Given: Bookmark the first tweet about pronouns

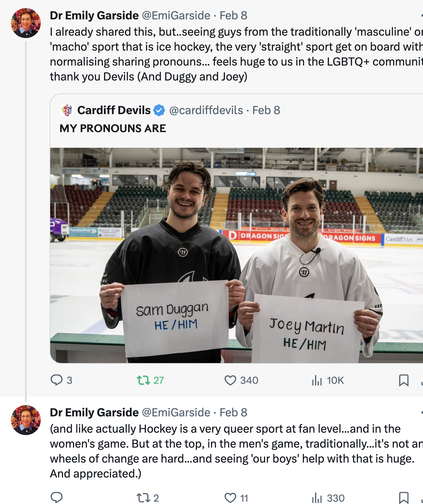Looking at the screenshot, I should point(403,380).
